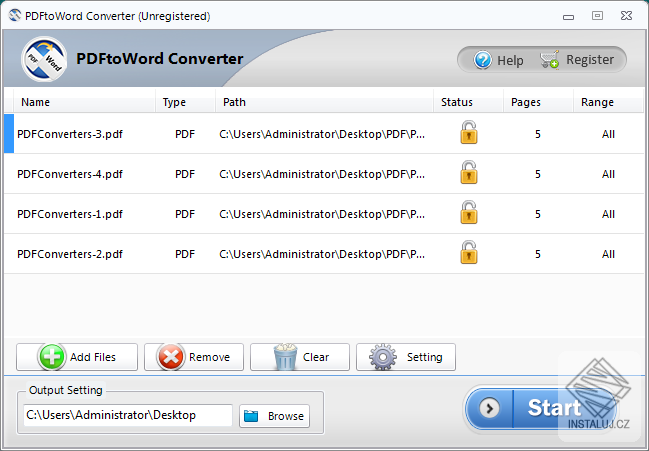Click the Pages value 5 for PDFConverters-3.pdf
Screen dimensions: 649x451
tap(538, 134)
